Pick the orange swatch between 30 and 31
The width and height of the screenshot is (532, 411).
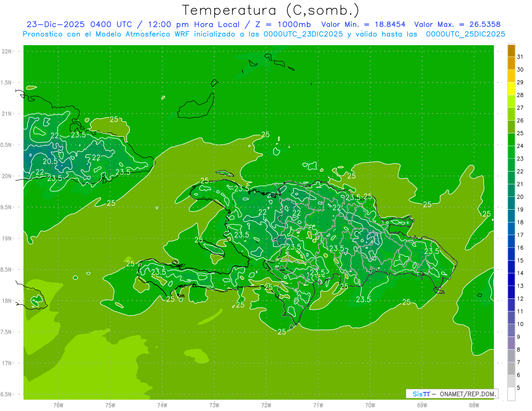(x=511, y=63)
